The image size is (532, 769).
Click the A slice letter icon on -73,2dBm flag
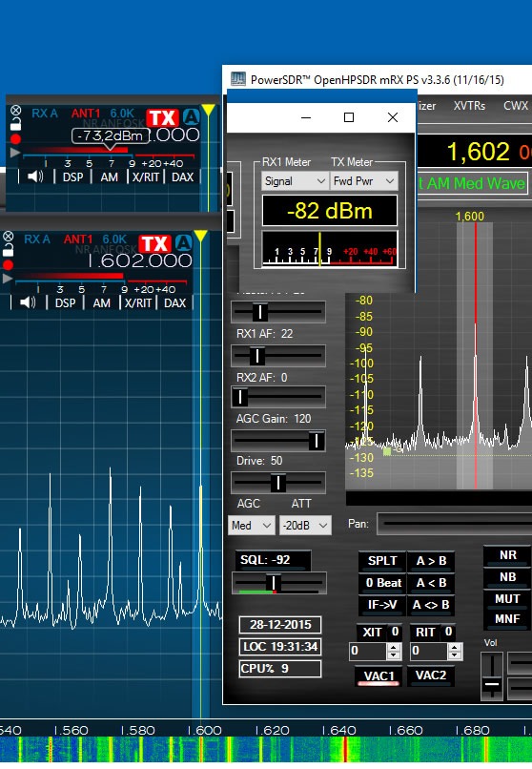[191, 117]
